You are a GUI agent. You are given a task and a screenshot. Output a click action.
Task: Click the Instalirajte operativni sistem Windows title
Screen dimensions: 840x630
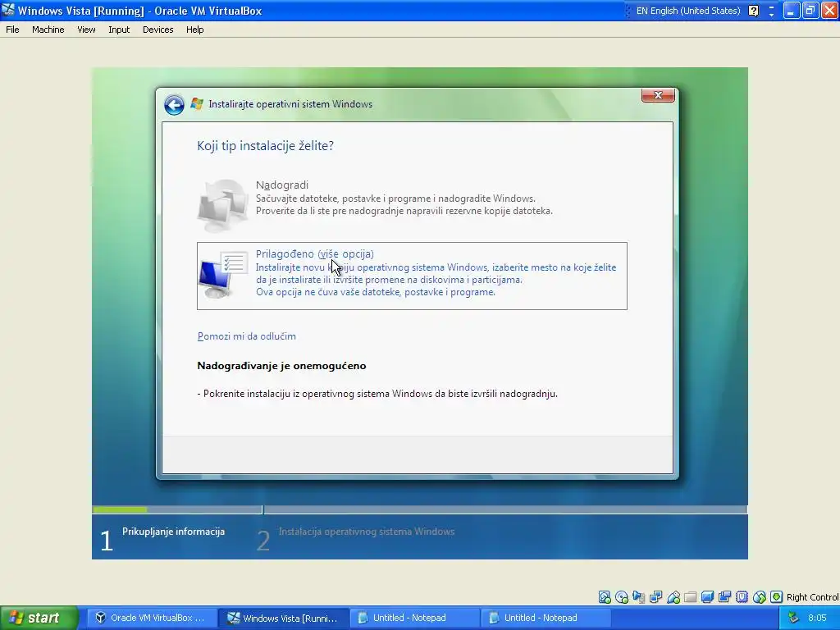(x=290, y=104)
